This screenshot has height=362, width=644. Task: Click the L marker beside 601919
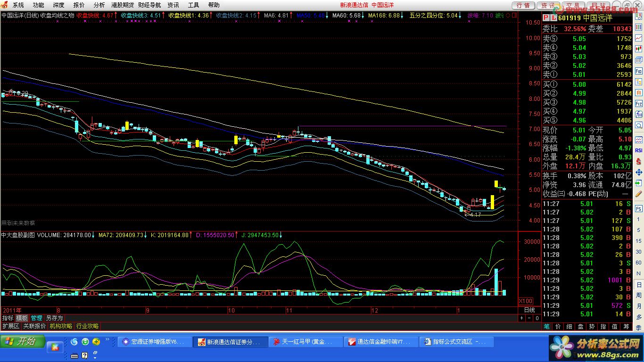553,18
